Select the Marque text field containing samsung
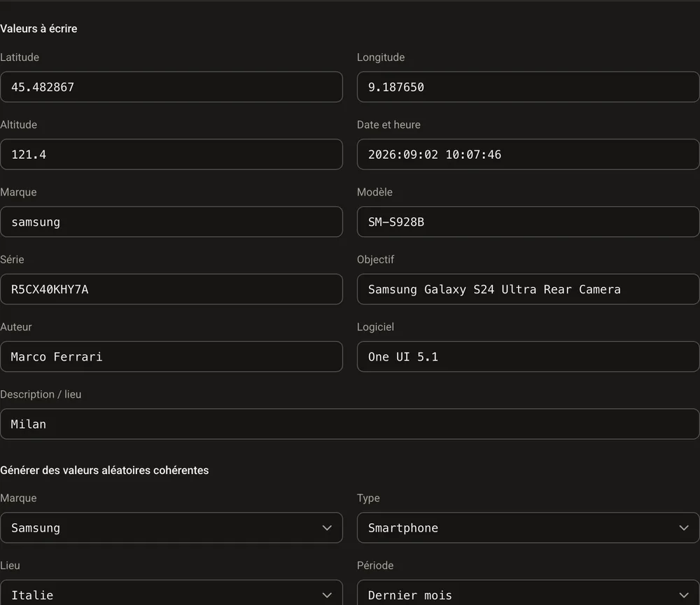 point(171,222)
